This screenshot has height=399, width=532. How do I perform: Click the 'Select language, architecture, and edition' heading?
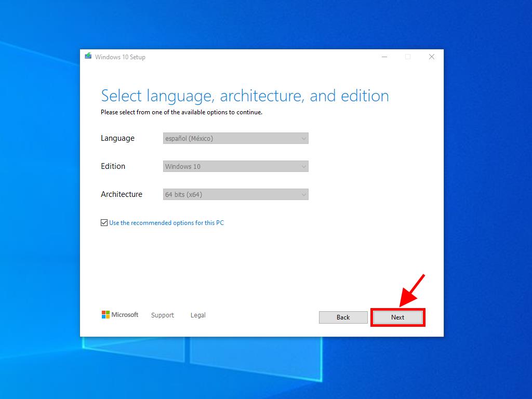coord(245,96)
